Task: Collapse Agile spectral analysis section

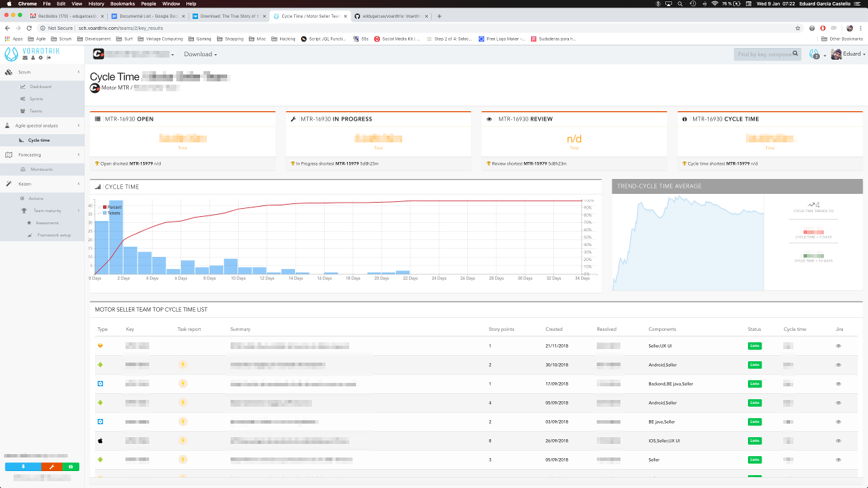Action: pyautogui.click(x=78, y=125)
